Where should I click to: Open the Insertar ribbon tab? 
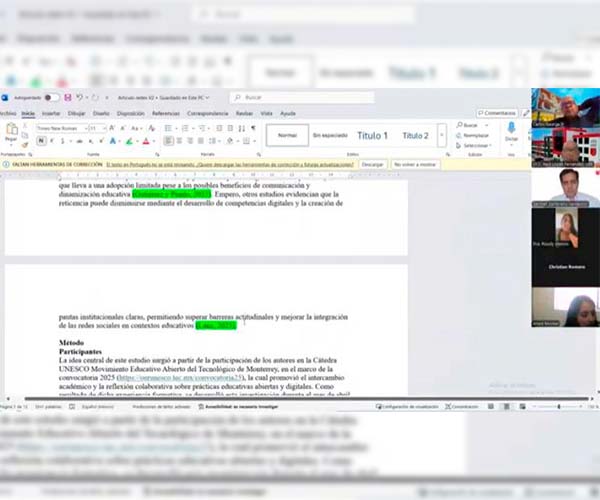pos(51,114)
